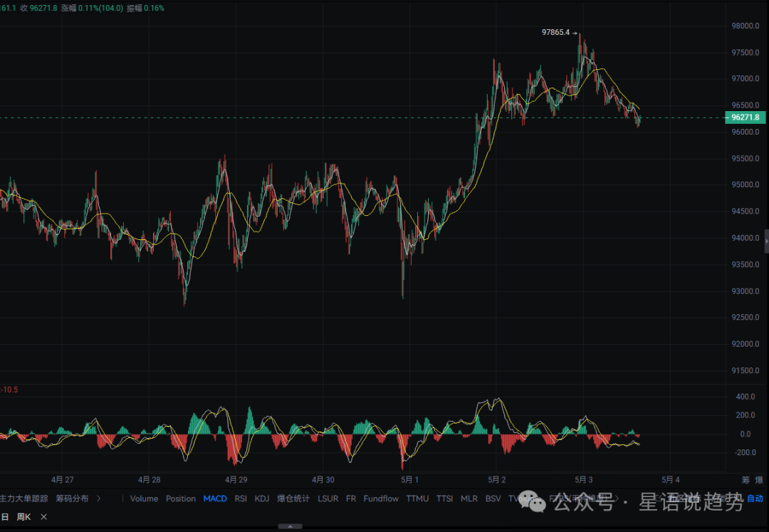The image size is (769, 532).
Task: Click the 涨幅 0.11%(104.0) readout
Action: pos(92,9)
